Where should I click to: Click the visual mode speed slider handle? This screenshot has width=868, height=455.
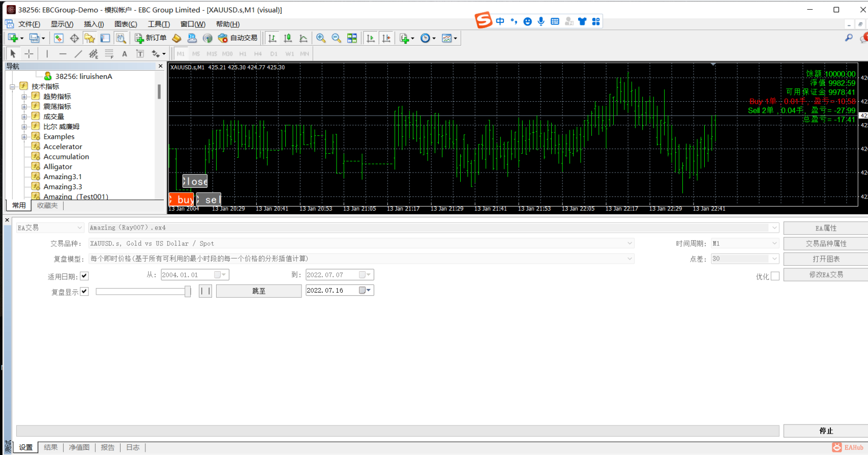[x=188, y=291]
